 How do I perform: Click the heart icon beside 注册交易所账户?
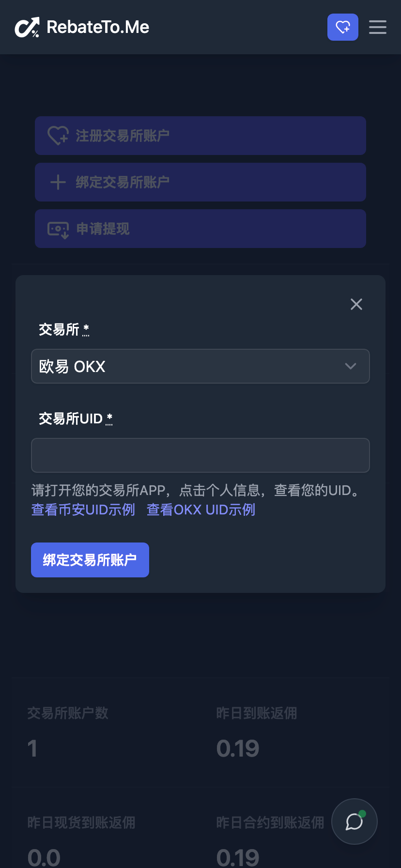click(x=58, y=136)
